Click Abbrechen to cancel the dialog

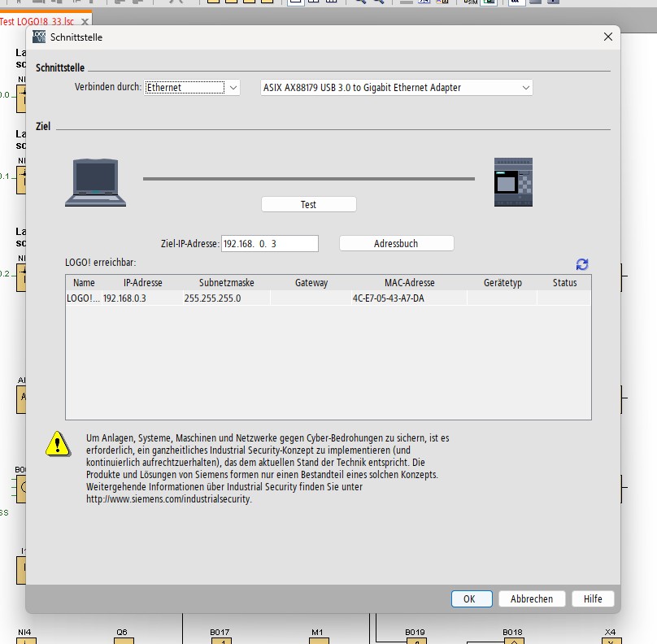(x=532, y=598)
